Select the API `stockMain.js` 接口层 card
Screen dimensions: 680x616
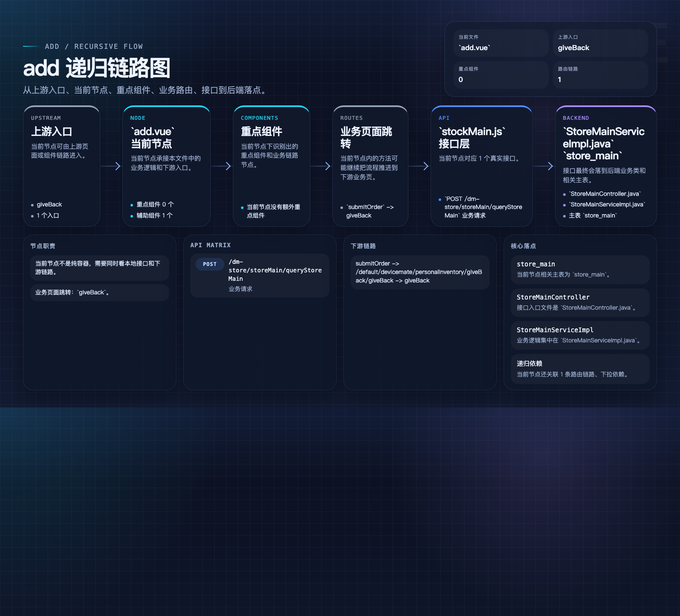point(482,166)
